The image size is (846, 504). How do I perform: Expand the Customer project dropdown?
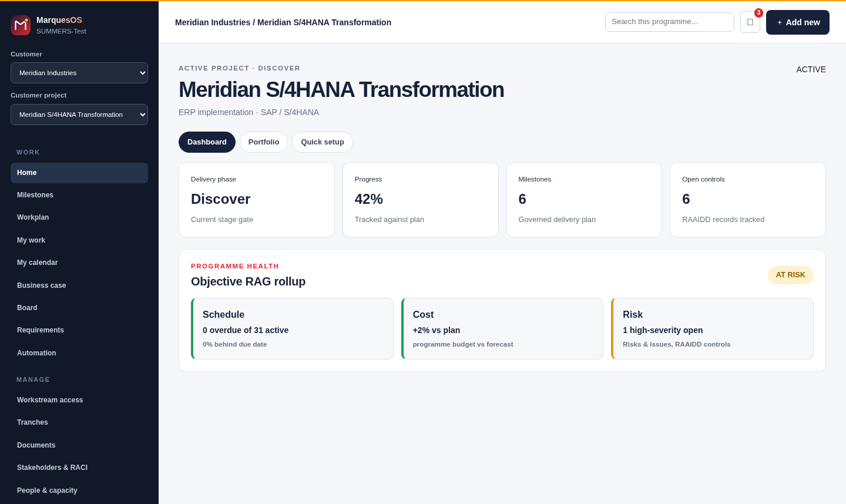click(x=79, y=115)
